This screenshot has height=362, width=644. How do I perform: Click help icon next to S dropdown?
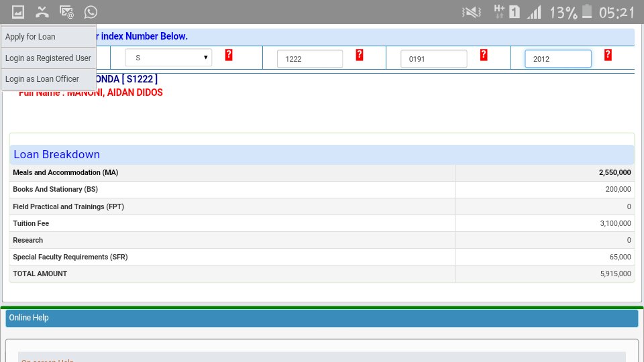(x=229, y=55)
